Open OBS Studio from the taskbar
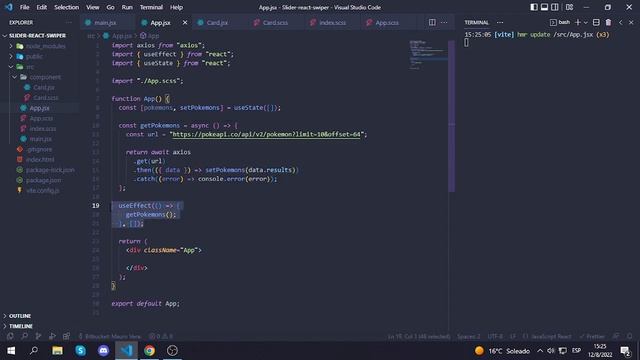This screenshot has width=640, height=360. 172,351
